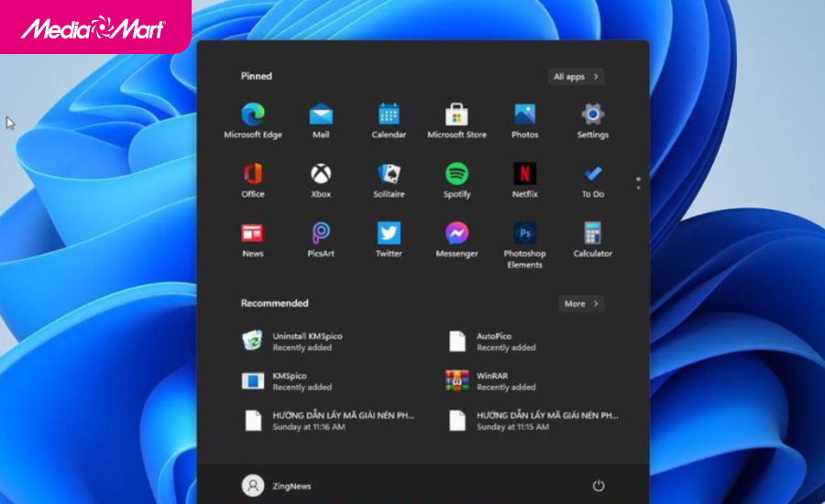Click the ZingNews user avatar
The height and width of the screenshot is (504, 825).
253,486
